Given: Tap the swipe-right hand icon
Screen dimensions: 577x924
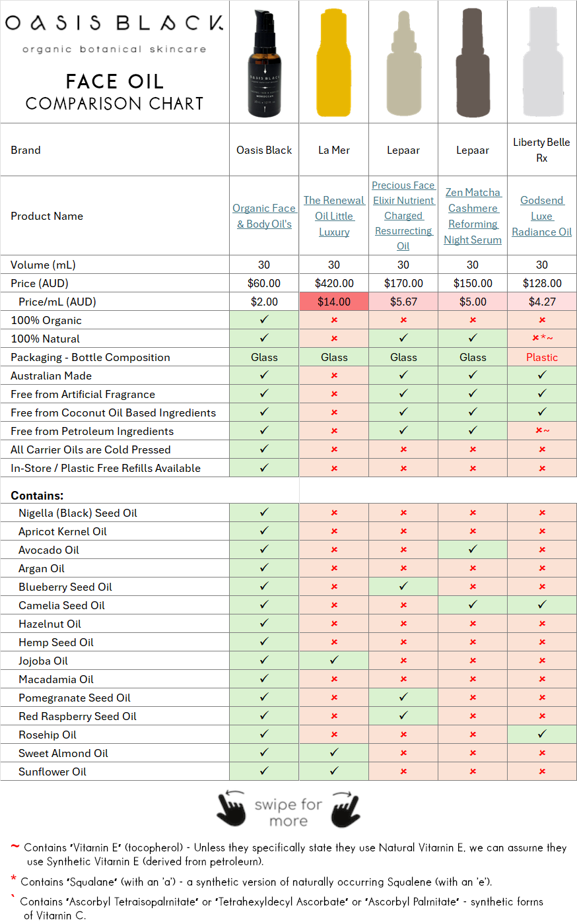Looking at the screenshot, I should [x=345, y=809].
